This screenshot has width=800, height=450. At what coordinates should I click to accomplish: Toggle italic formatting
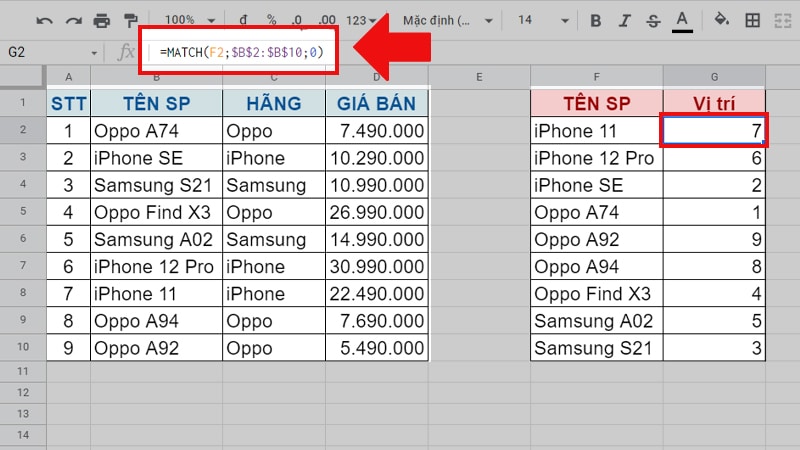click(624, 21)
